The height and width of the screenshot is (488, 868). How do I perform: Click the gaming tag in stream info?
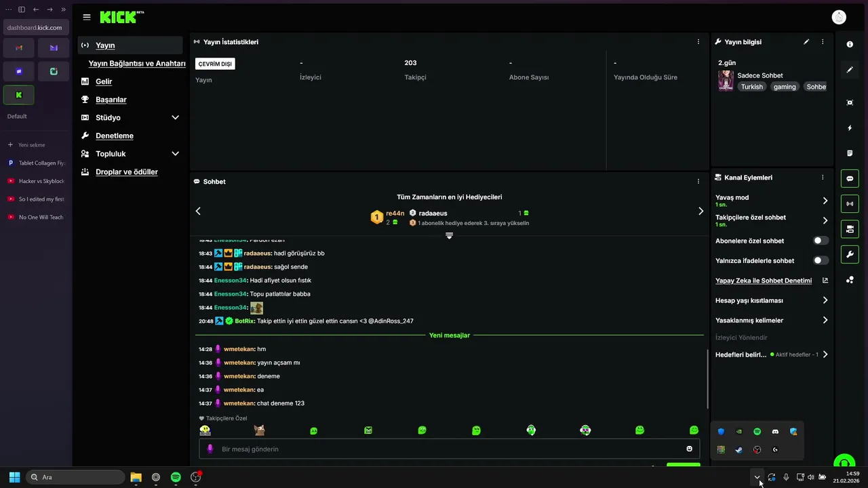(x=785, y=87)
